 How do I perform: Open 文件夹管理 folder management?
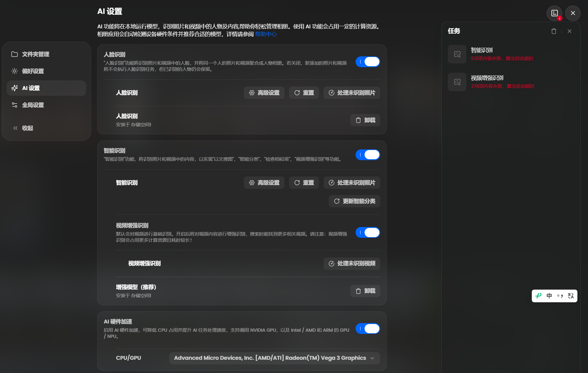46,54
